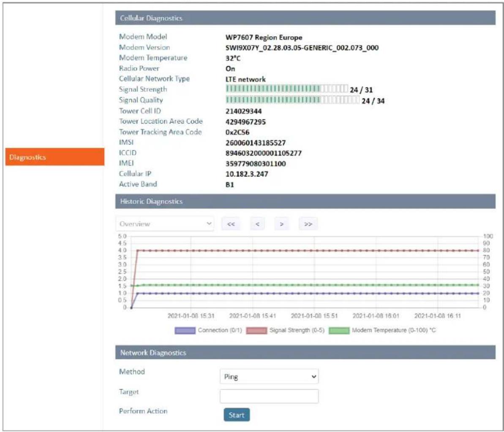Start the network diagnostics action
Screen dimensions: 504x432
237,415
